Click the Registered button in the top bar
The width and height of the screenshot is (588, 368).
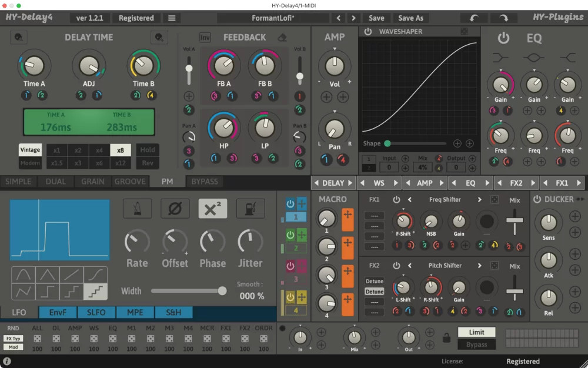[x=136, y=18]
